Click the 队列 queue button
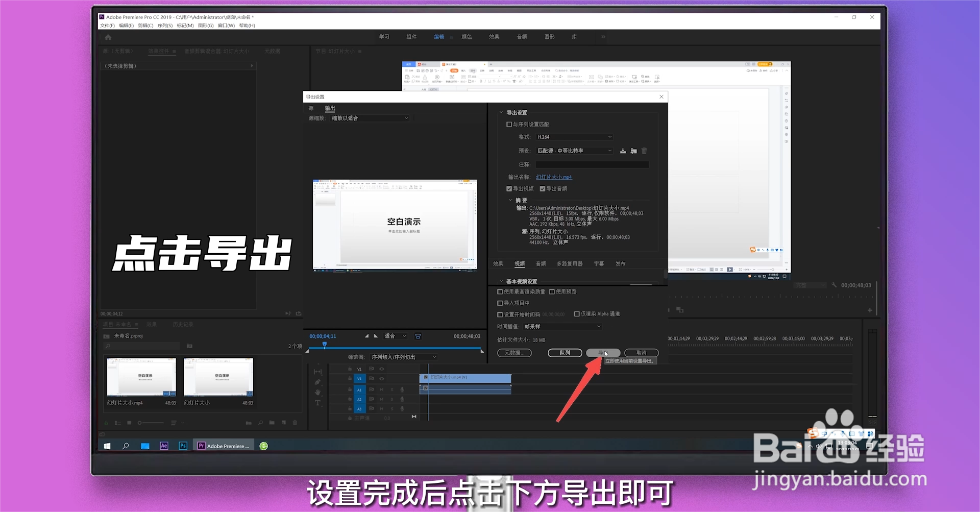 point(565,353)
